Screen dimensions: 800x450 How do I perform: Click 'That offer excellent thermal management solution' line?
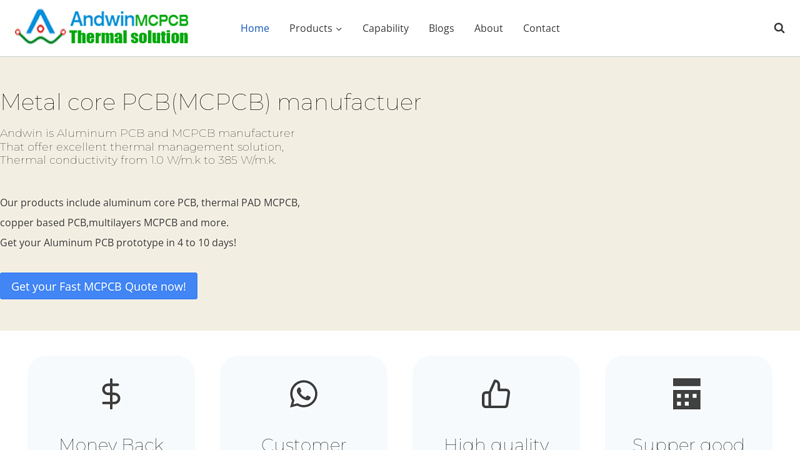[x=142, y=147]
